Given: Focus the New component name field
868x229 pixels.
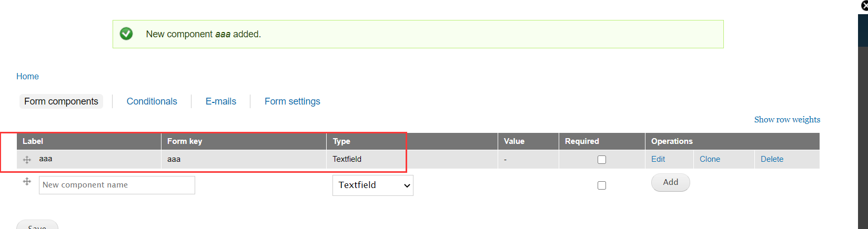Looking at the screenshot, I should click(x=117, y=185).
